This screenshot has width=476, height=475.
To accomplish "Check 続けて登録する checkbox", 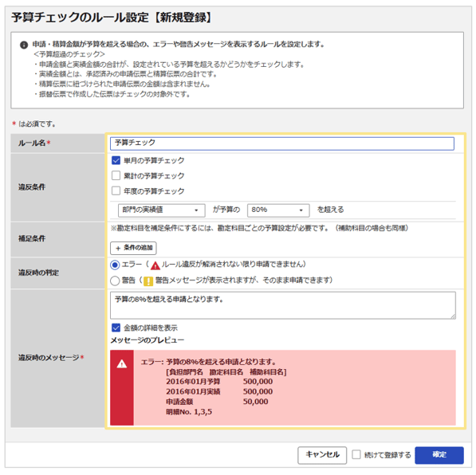I will pos(356,454).
